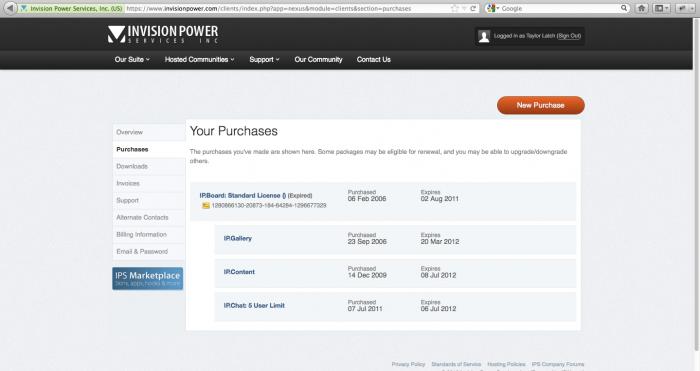The height and width of the screenshot is (371, 700).
Task: Open Downloads in the client sidebar
Action: [149, 166]
